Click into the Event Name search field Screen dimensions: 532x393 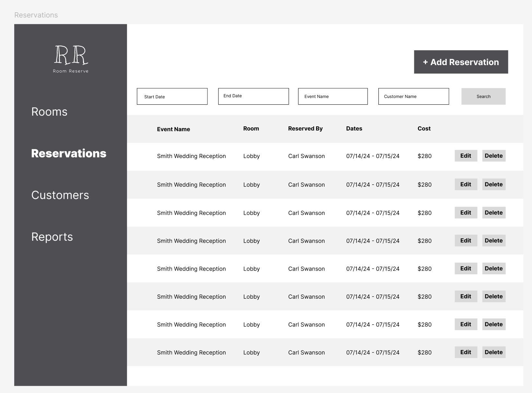click(333, 96)
